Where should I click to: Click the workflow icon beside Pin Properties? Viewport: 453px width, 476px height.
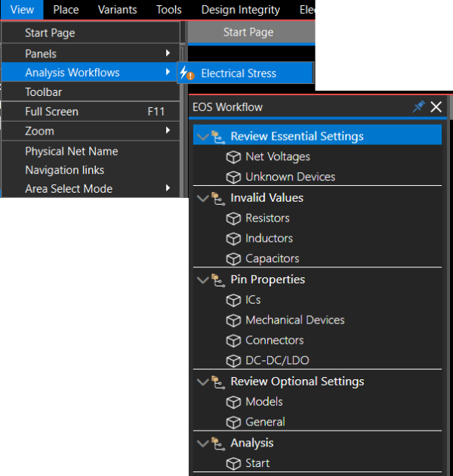point(218,280)
